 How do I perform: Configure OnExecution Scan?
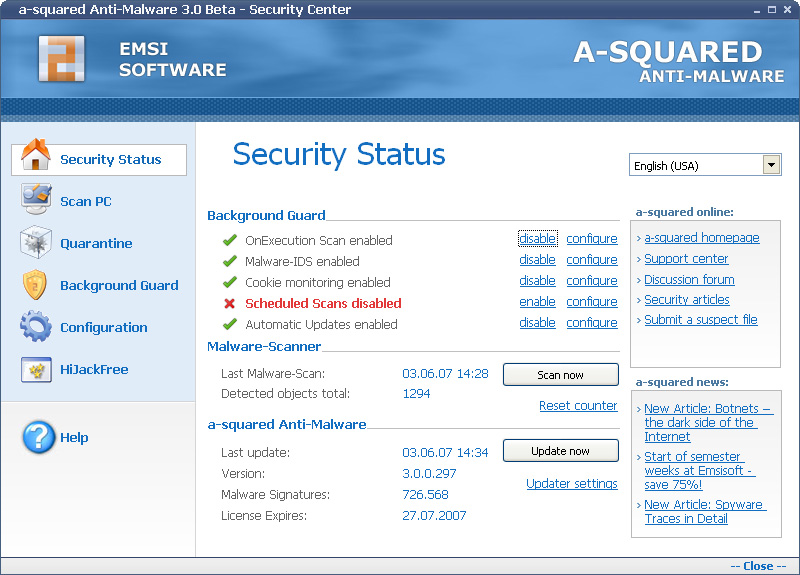592,239
